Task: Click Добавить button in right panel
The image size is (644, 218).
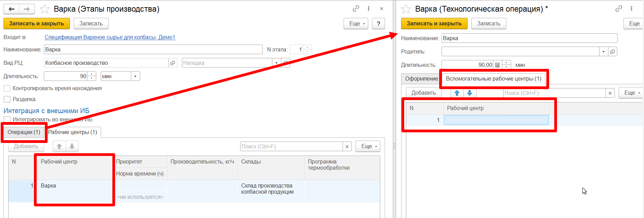Action: pyautogui.click(x=424, y=93)
